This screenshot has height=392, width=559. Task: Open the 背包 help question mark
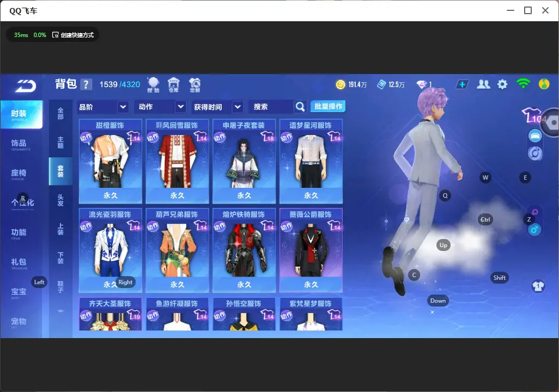coord(86,84)
